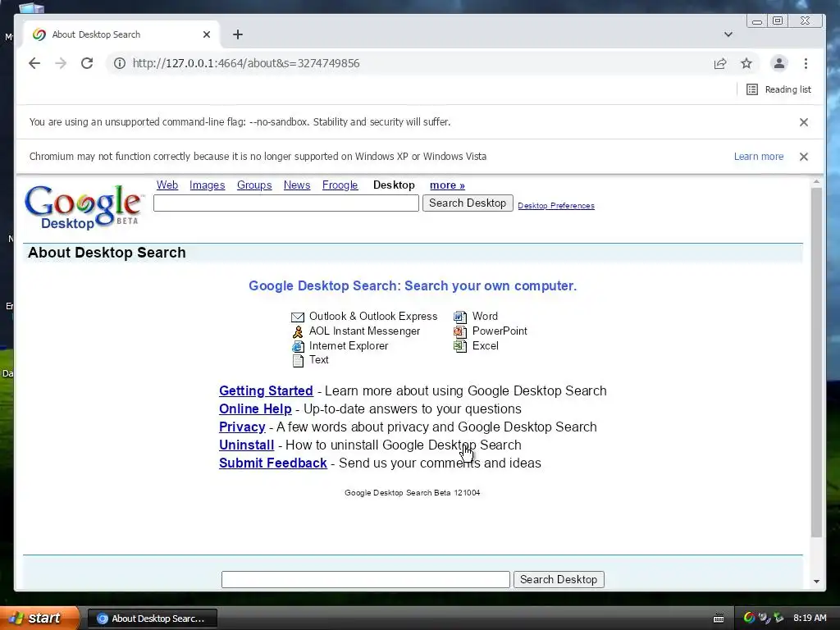The image size is (840, 630).
Task: Close the About Desktop Search tab
Action: click(x=207, y=34)
